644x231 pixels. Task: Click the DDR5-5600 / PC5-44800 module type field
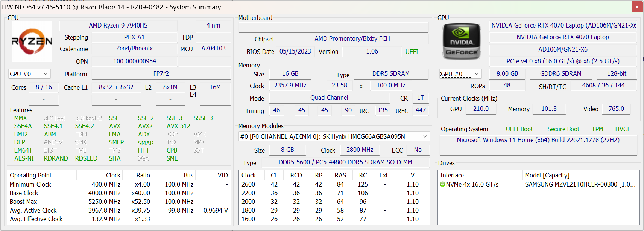pos(345,162)
